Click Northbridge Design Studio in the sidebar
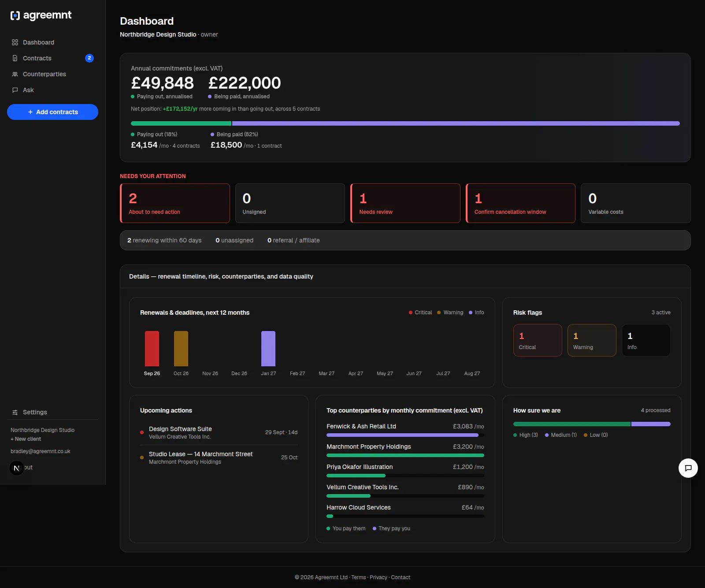 (x=43, y=430)
